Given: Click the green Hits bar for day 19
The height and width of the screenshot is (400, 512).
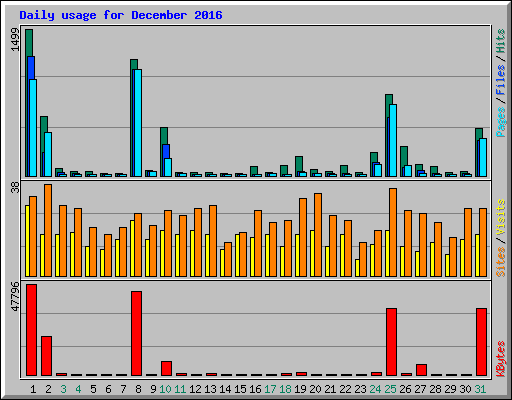Looking at the screenshot, I should tap(299, 163).
